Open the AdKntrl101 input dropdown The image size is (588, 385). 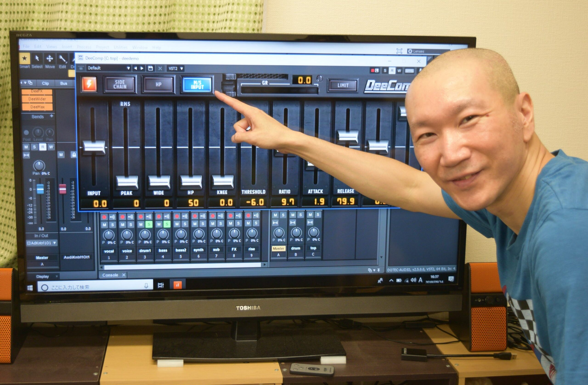click(x=42, y=243)
